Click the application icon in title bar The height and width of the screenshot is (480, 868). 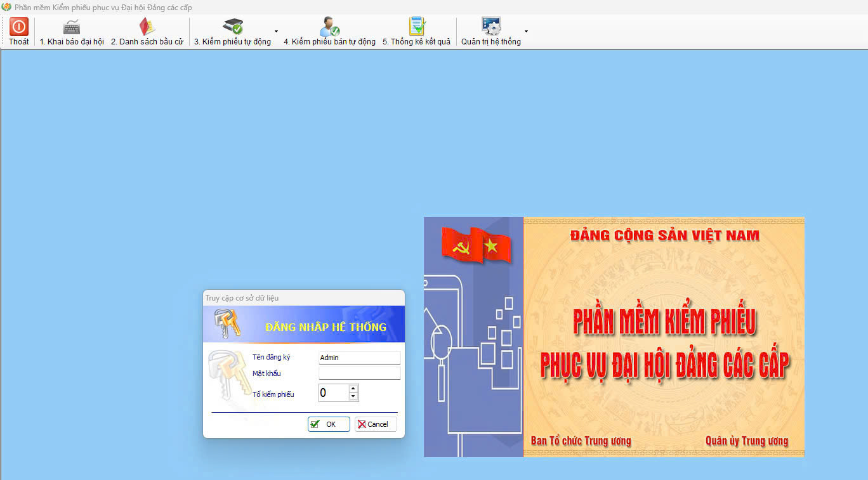tap(6, 7)
